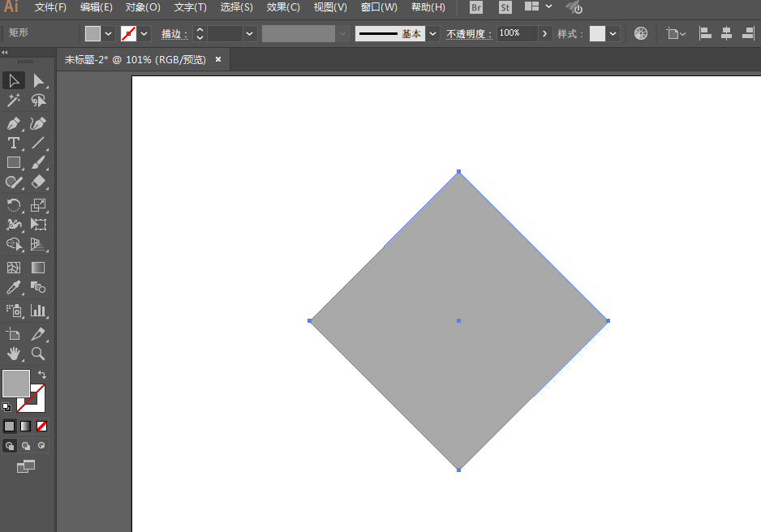This screenshot has height=532, width=761.
Task: Select the Rotate tool
Action: pyautogui.click(x=14, y=205)
